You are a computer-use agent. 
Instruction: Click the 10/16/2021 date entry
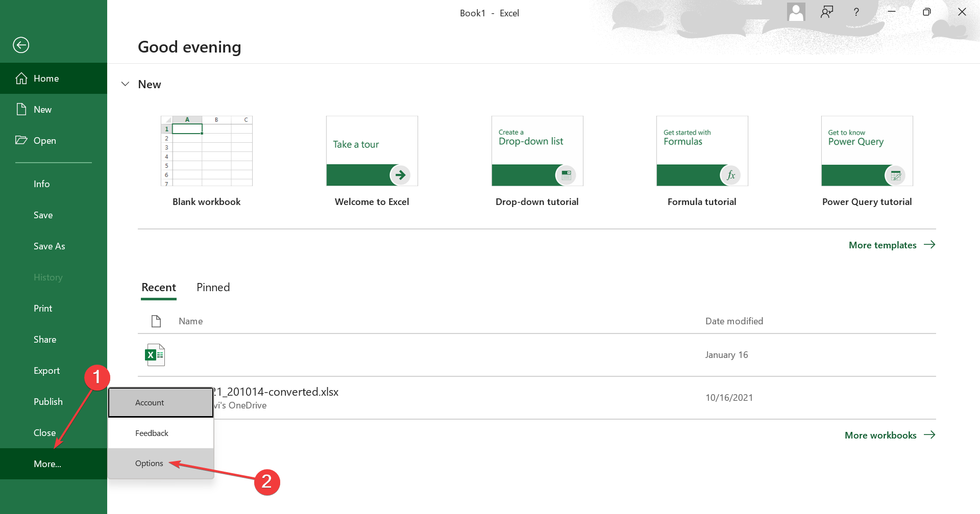coord(729,398)
